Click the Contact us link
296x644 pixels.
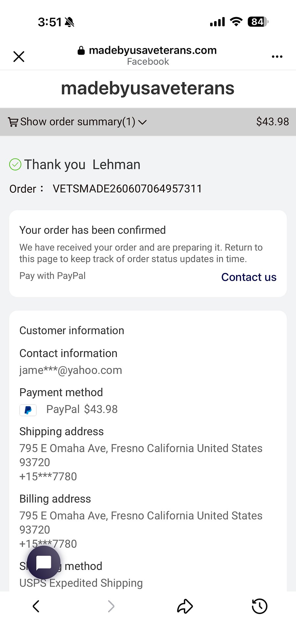[249, 277]
